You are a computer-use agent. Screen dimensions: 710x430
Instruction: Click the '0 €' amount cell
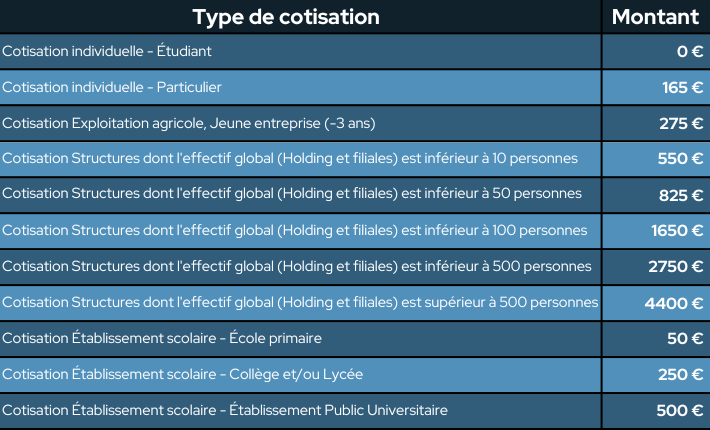pos(689,51)
